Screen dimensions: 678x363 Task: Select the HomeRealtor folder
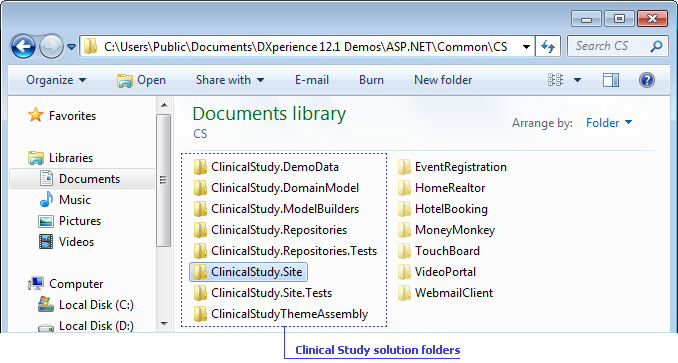tap(441, 188)
